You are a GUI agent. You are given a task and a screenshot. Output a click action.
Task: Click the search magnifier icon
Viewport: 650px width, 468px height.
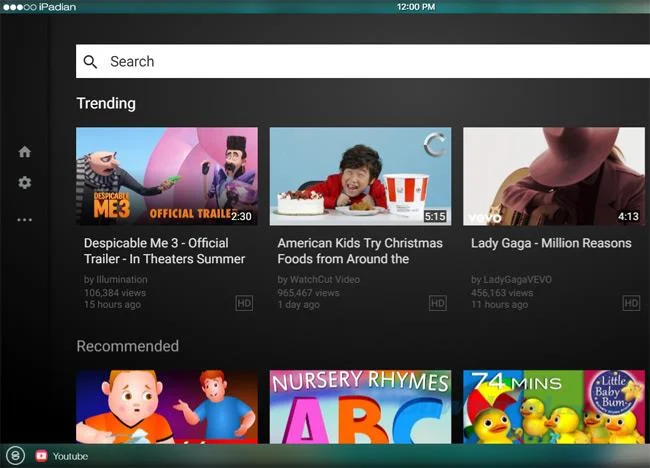[90, 62]
